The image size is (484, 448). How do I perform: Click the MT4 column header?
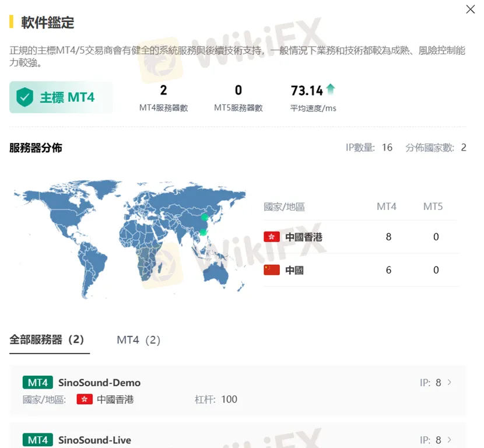point(387,206)
